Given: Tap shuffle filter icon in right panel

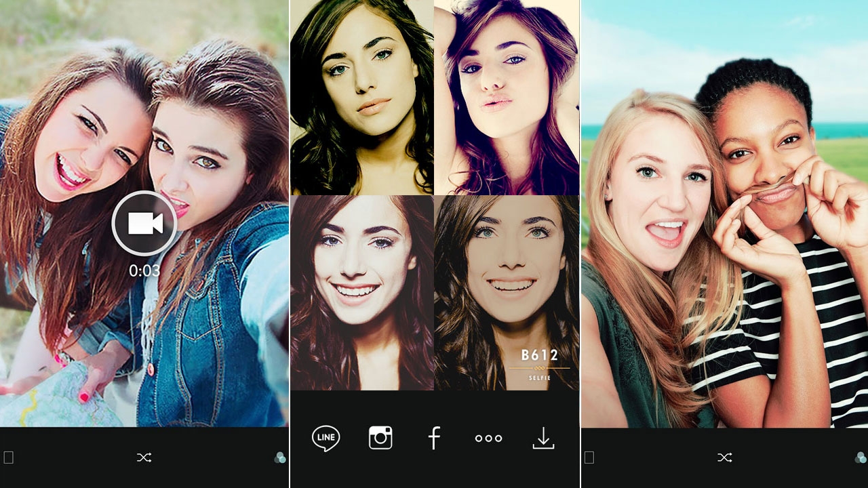Looking at the screenshot, I should pyautogui.click(x=724, y=457).
